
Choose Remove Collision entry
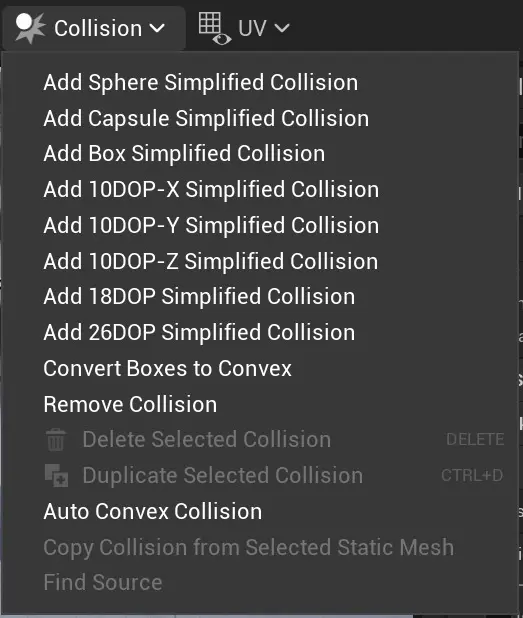[x=130, y=404]
